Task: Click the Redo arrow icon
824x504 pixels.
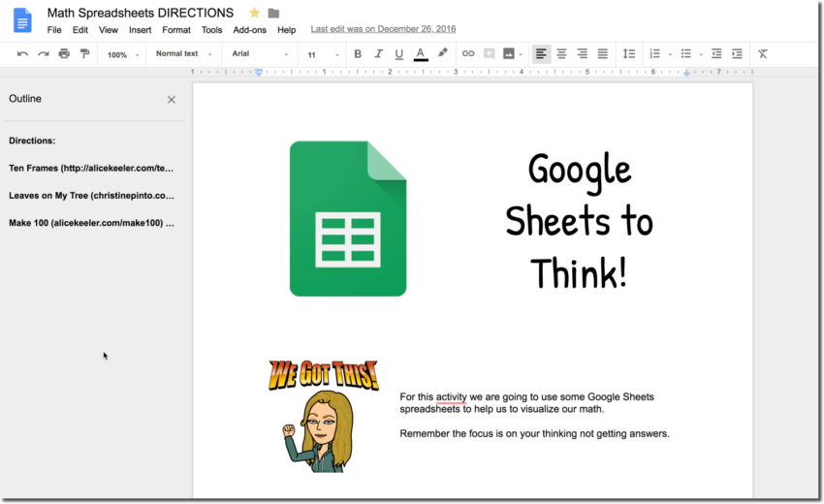Action: [43, 53]
